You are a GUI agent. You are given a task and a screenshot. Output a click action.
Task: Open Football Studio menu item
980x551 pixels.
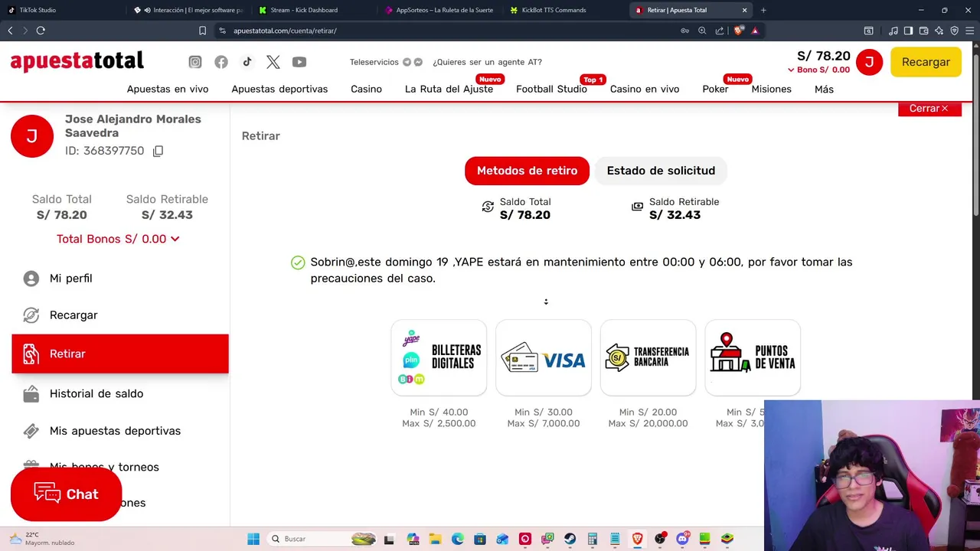[x=551, y=89]
